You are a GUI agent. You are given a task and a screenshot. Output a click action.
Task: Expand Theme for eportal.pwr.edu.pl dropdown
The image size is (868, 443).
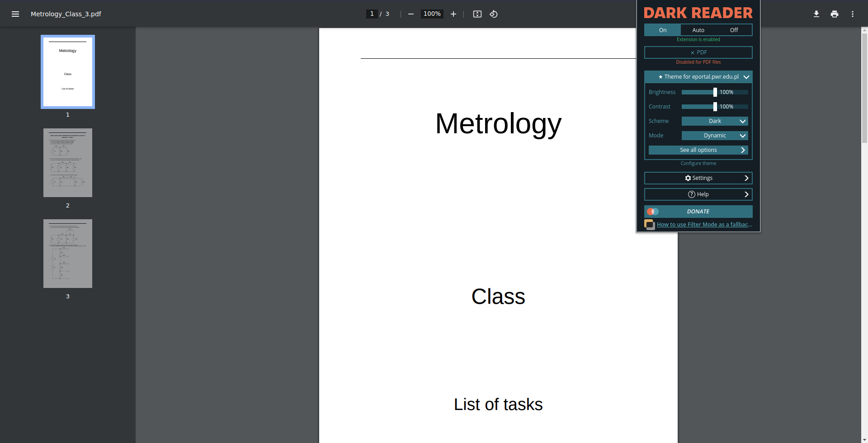click(698, 77)
